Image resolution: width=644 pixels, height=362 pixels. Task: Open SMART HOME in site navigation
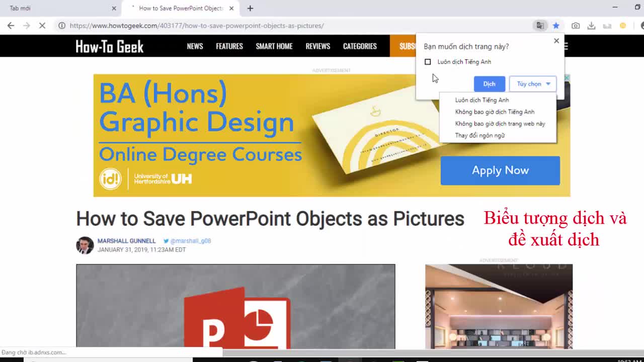(274, 46)
